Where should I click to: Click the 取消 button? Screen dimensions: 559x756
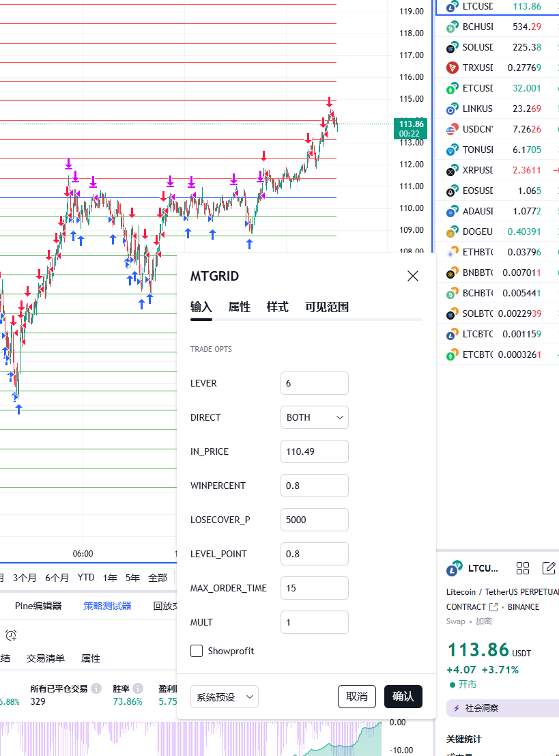[x=357, y=697]
